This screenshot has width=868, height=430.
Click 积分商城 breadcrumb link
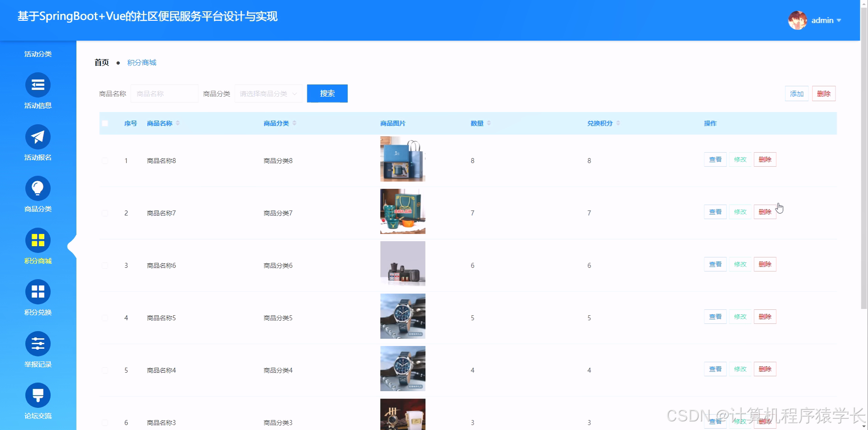142,62
